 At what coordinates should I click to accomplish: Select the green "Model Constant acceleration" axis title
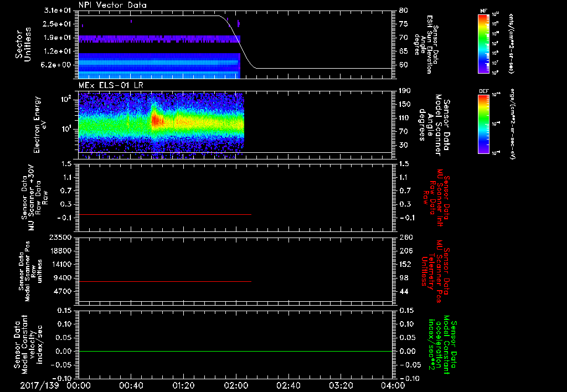click(442, 344)
